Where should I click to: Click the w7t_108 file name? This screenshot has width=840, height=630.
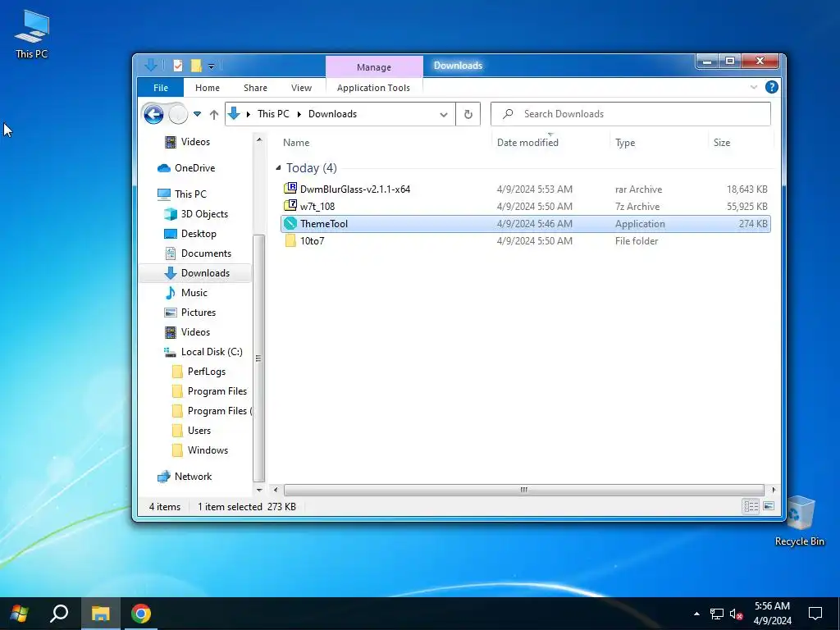[x=317, y=206]
